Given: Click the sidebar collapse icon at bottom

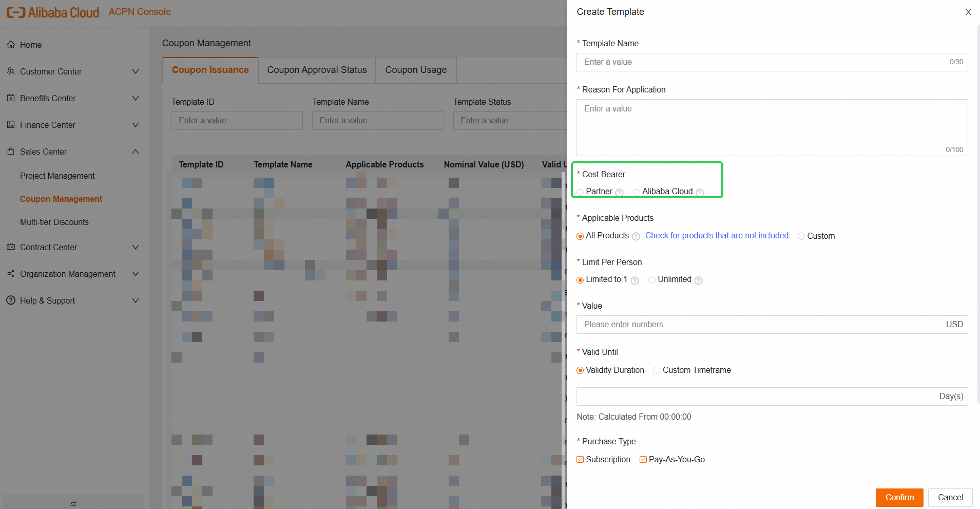Looking at the screenshot, I should (73, 503).
